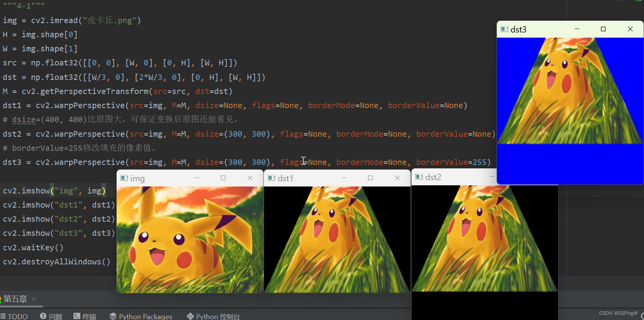The image size is (644, 320).
Task: Maximize the dst3 window
Action: 603,29
